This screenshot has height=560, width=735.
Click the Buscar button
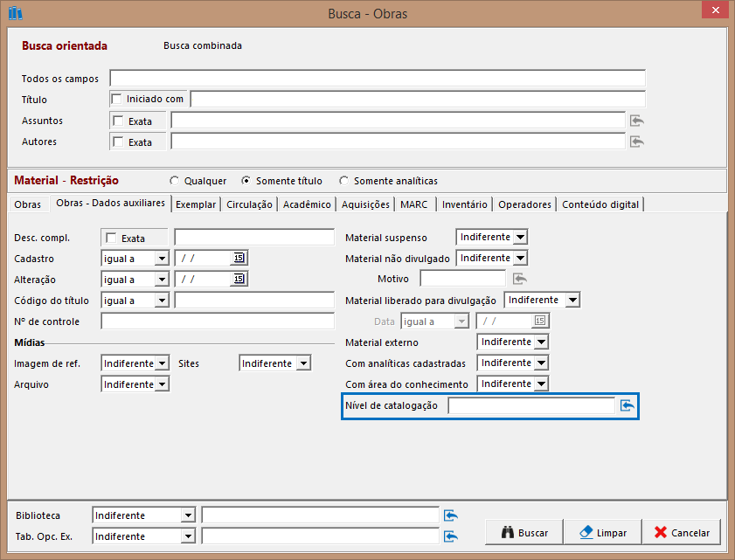click(524, 532)
